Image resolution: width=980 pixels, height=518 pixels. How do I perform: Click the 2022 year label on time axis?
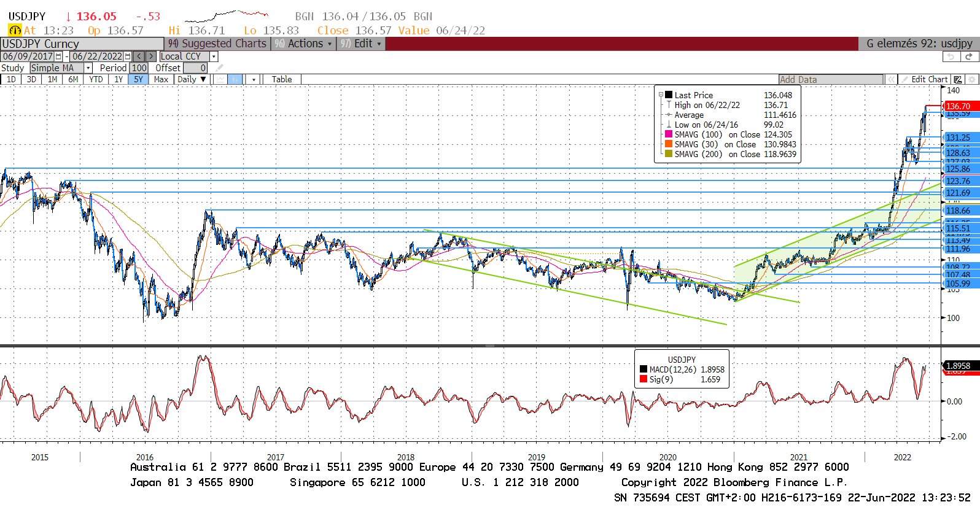(x=903, y=457)
